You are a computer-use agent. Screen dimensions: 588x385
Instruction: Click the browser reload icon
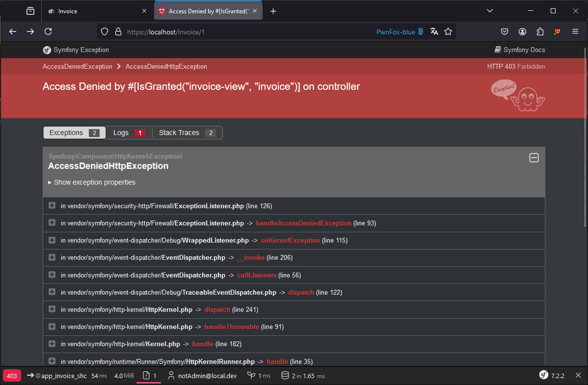coord(48,31)
